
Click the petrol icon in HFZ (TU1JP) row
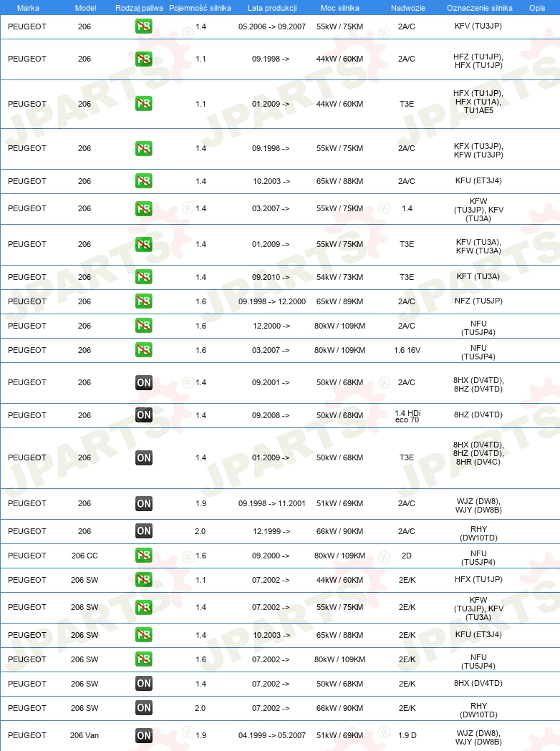(x=144, y=59)
